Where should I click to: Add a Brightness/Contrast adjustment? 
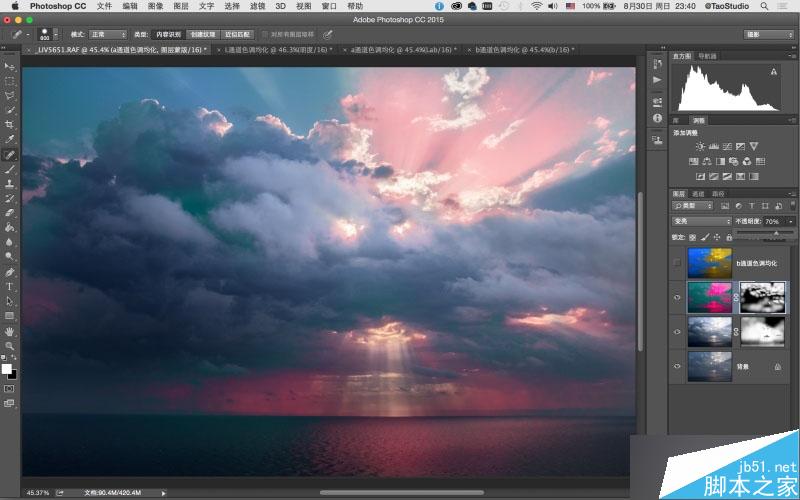[700, 146]
